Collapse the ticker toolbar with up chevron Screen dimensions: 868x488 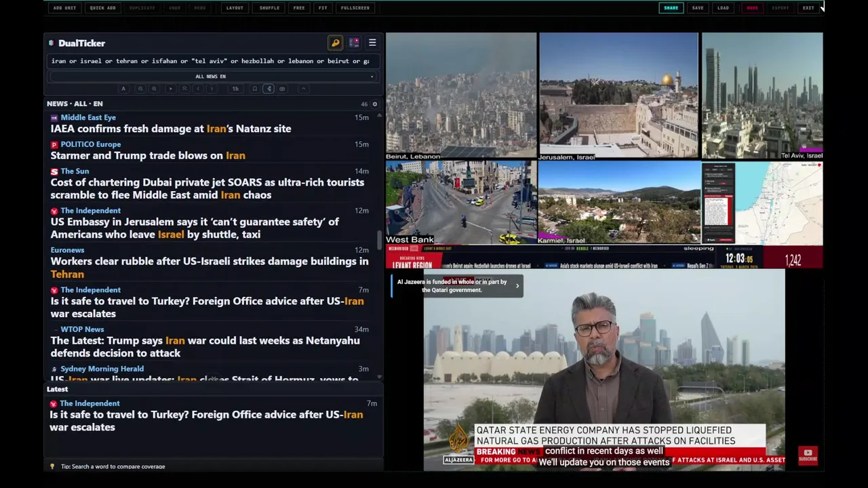click(x=303, y=89)
